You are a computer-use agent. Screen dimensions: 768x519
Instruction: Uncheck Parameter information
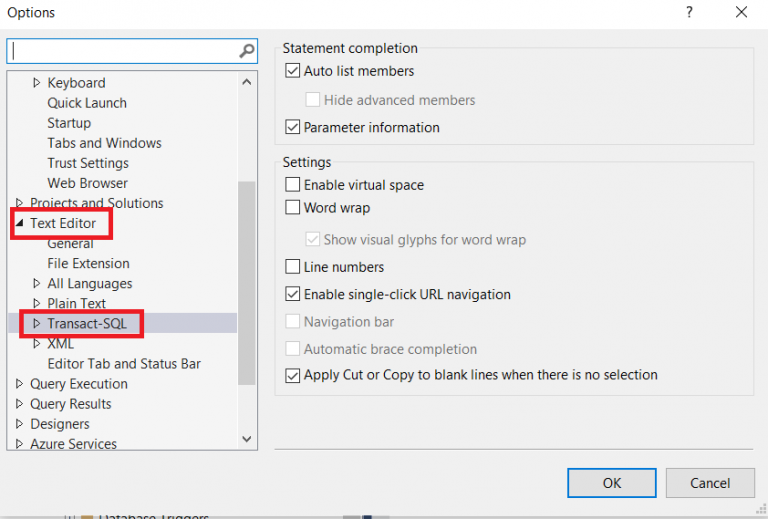[292, 127]
